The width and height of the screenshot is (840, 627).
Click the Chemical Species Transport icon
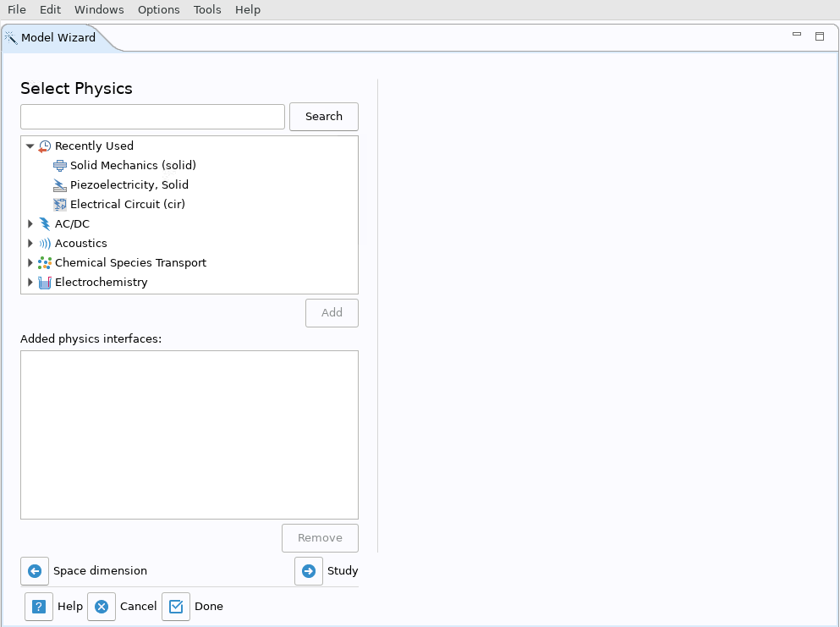(x=45, y=263)
